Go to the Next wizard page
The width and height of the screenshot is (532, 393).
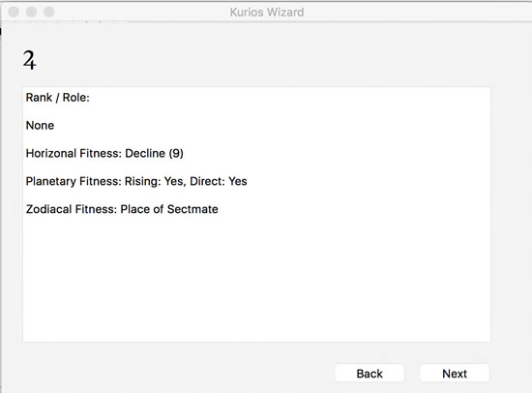pyautogui.click(x=455, y=374)
